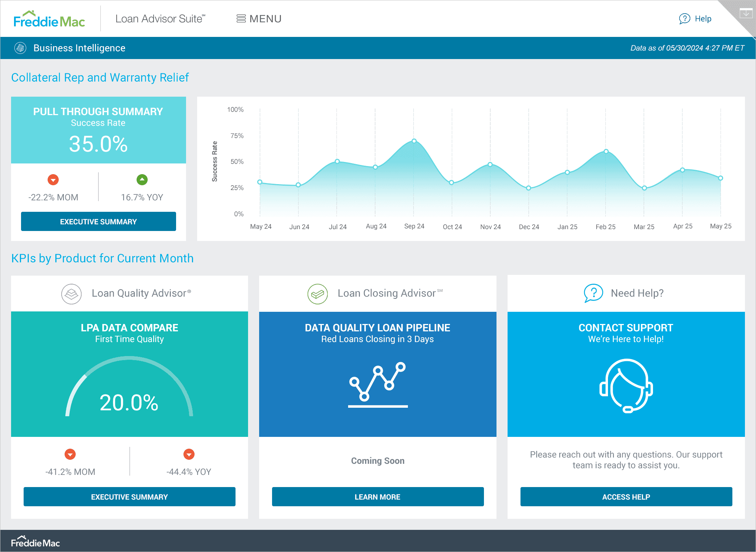756x552 pixels.
Task: Click the Data Quality pipeline chart icon
Action: 378,384
